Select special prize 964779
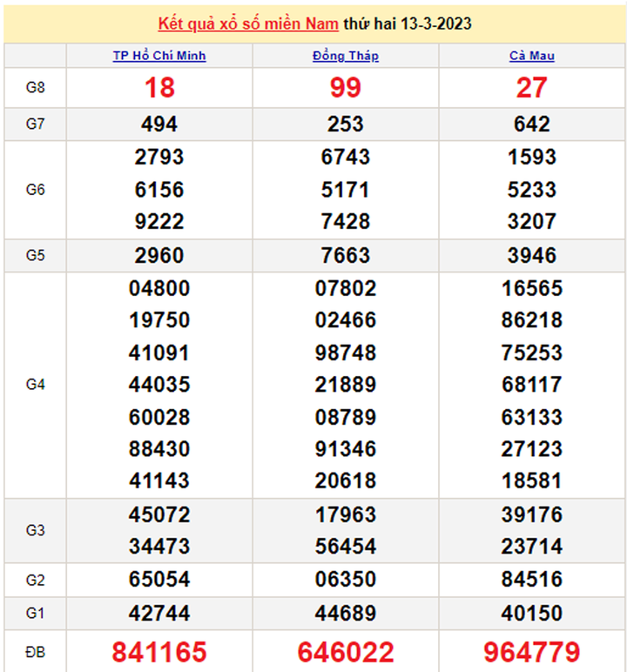Image resolution: width=627 pixels, height=672 pixels. 532,652
